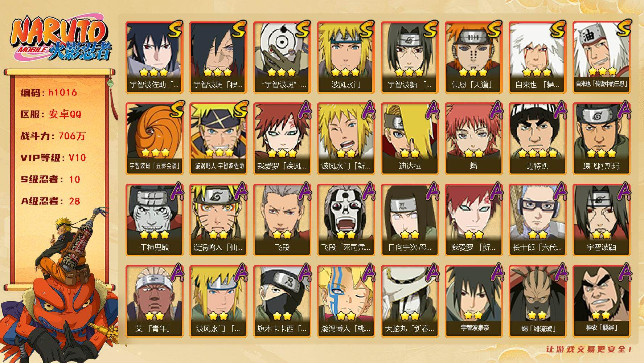Select the 佩恩「天道」 ninja card

(473, 57)
